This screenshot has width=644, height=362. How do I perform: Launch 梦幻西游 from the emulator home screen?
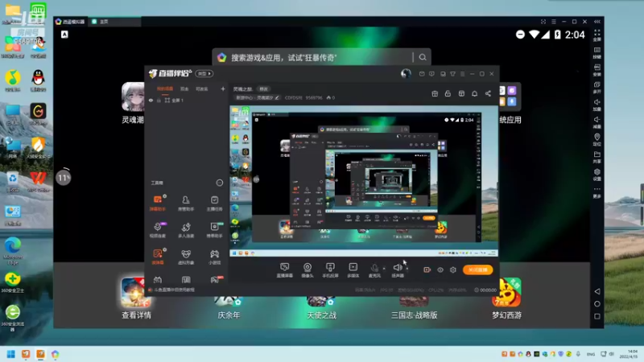pyautogui.click(x=506, y=298)
